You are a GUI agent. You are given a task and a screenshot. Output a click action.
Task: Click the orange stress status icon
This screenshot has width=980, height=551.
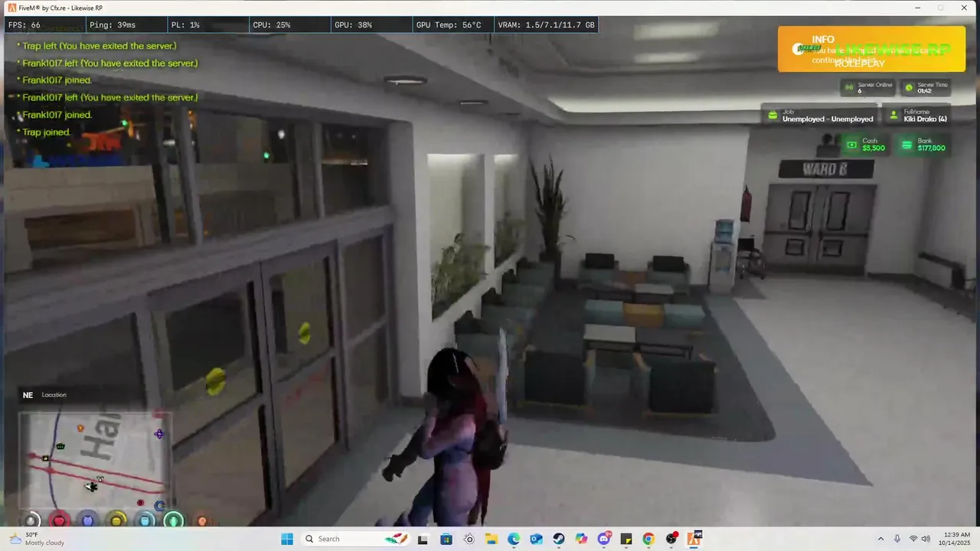[202, 521]
